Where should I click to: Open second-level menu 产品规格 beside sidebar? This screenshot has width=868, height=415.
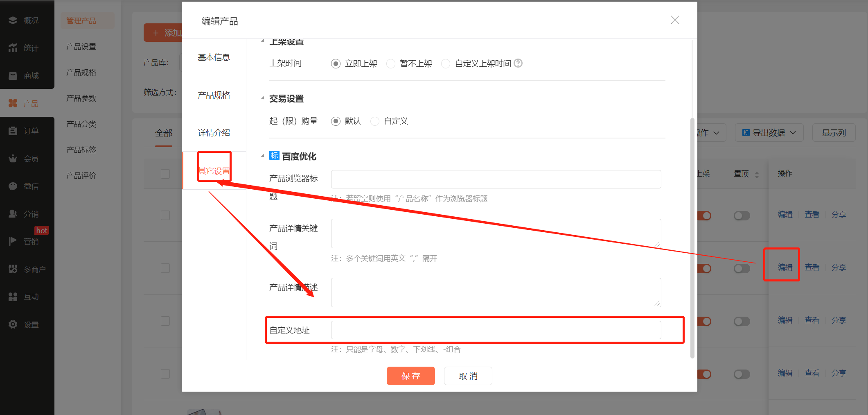click(81, 73)
